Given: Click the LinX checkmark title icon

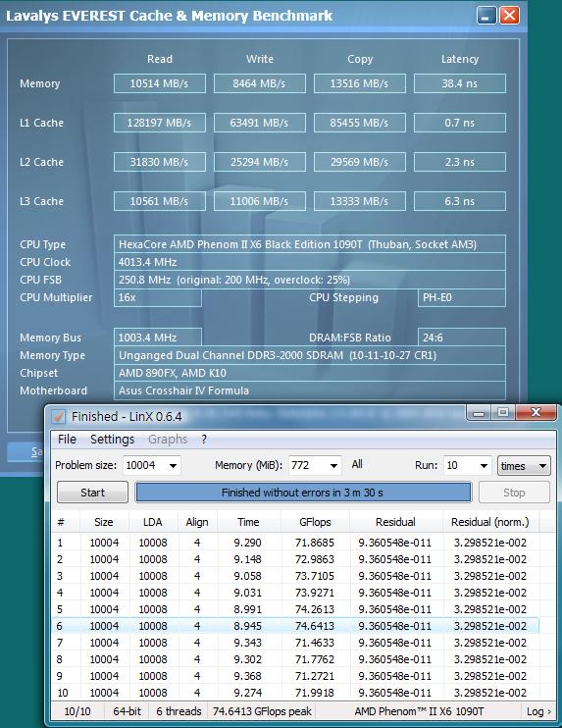Looking at the screenshot, I should (x=59, y=416).
